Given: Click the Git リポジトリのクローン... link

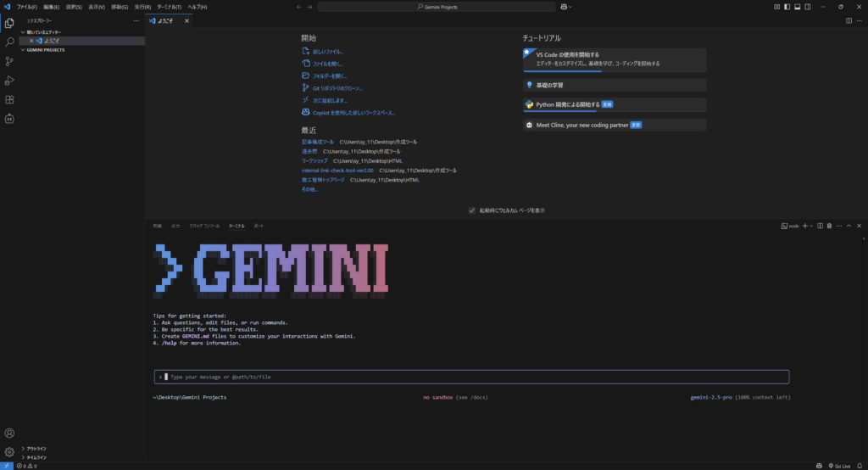Looking at the screenshot, I should pyautogui.click(x=337, y=88).
